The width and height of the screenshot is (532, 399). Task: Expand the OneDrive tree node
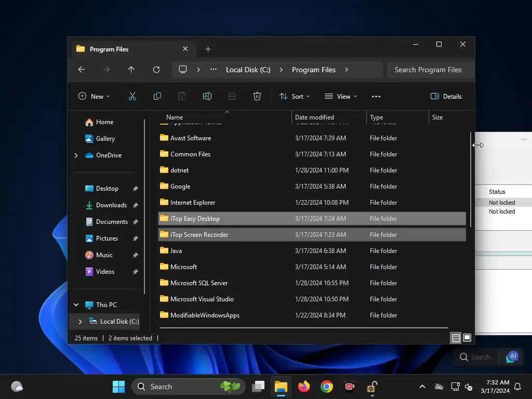coord(76,155)
